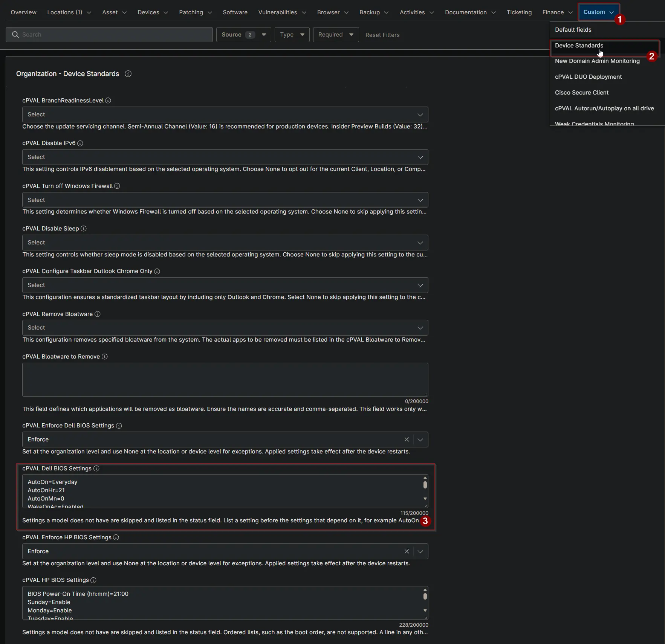Choose cPVAL Autorun/Autoplay on all drive entry
The image size is (665, 644).
pyautogui.click(x=604, y=108)
